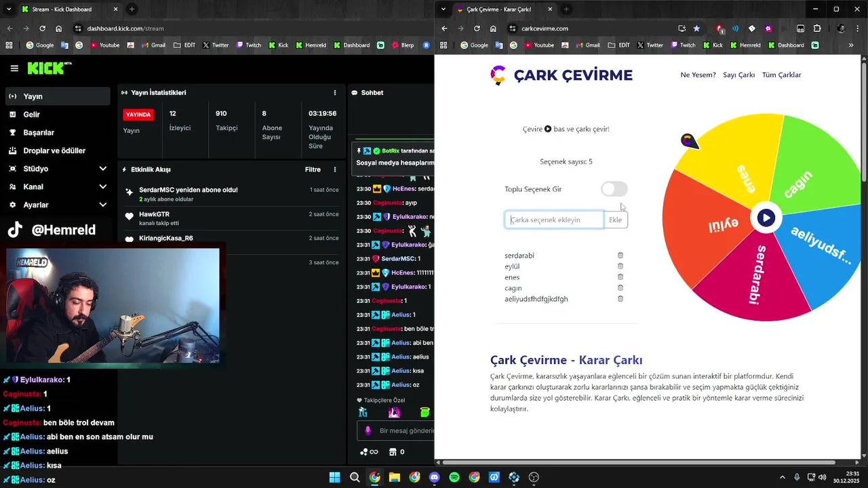868x488 pixels.
Task: Expand the Stüdyo sidebar section
Action: (57, 168)
